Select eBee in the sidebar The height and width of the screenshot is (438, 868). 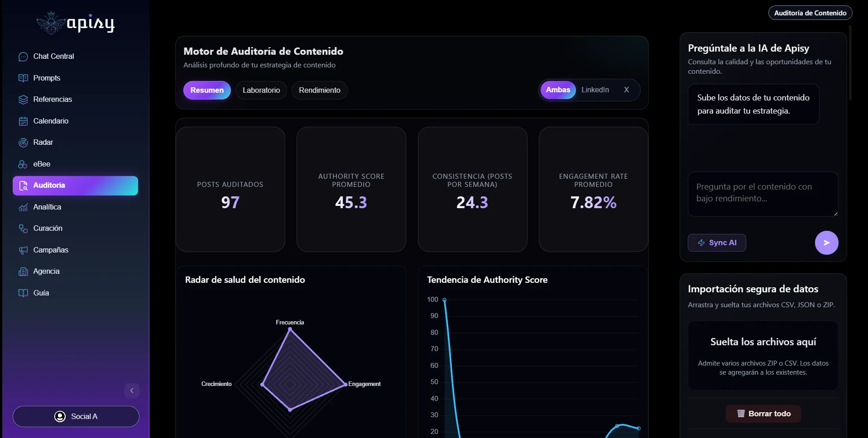[75, 164]
